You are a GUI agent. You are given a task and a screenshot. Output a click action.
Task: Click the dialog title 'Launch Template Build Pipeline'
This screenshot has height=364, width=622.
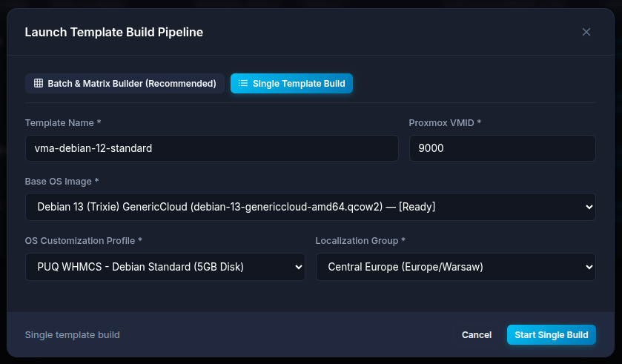(114, 32)
